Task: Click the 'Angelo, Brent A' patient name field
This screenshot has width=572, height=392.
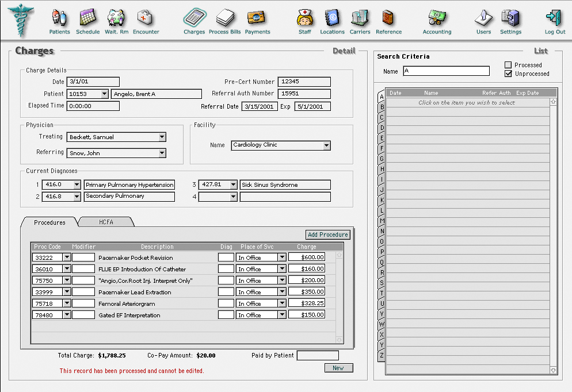Action: (x=157, y=94)
